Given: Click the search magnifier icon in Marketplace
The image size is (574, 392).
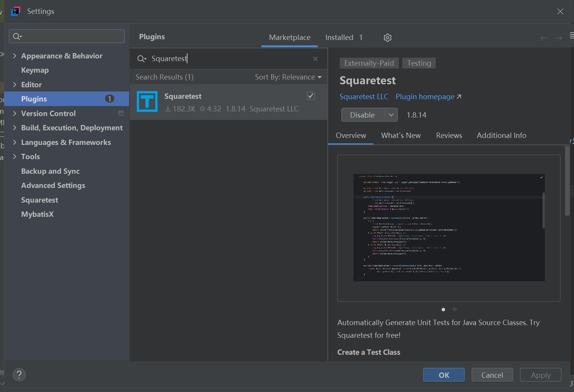Looking at the screenshot, I should click(141, 59).
